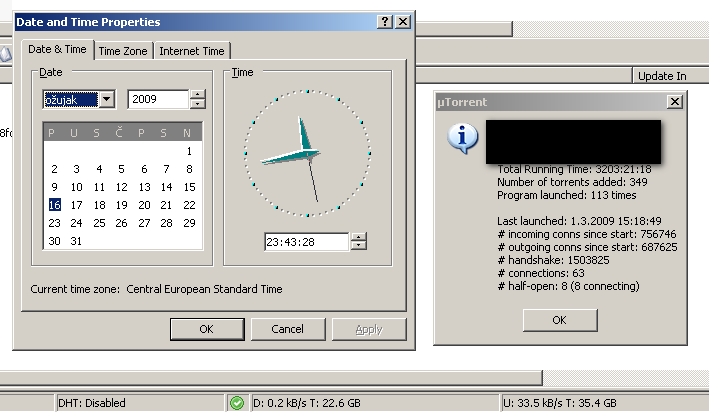Select day 8 in the calendar
The image size is (709, 412).
(x=189, y=169)
